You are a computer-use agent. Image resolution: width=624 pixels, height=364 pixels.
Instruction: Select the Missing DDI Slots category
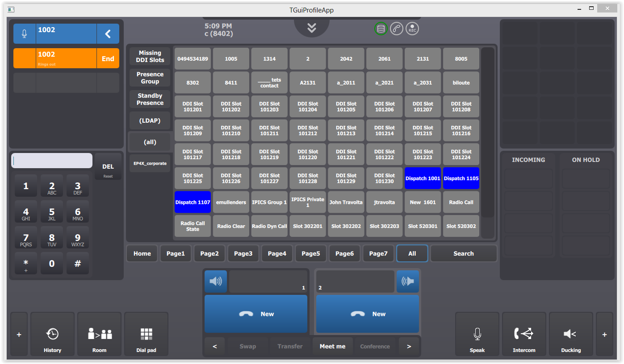(150, 57)
